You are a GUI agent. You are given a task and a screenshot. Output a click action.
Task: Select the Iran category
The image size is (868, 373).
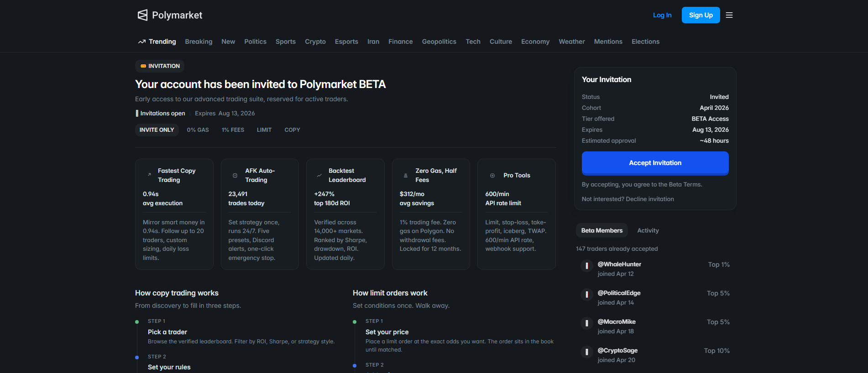point(373,41)
